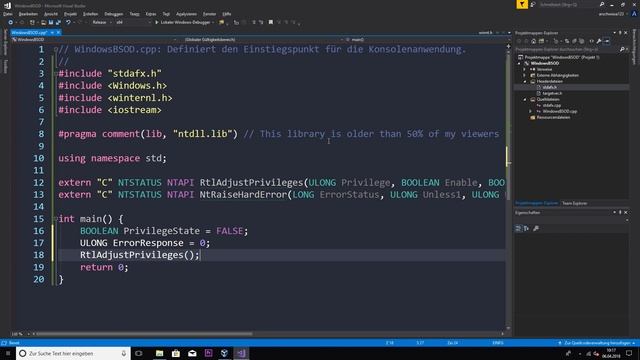Select targetver.h in Projektmappen-Explorer
Viewport: 640px width, 360px height.
pos(552,93)
